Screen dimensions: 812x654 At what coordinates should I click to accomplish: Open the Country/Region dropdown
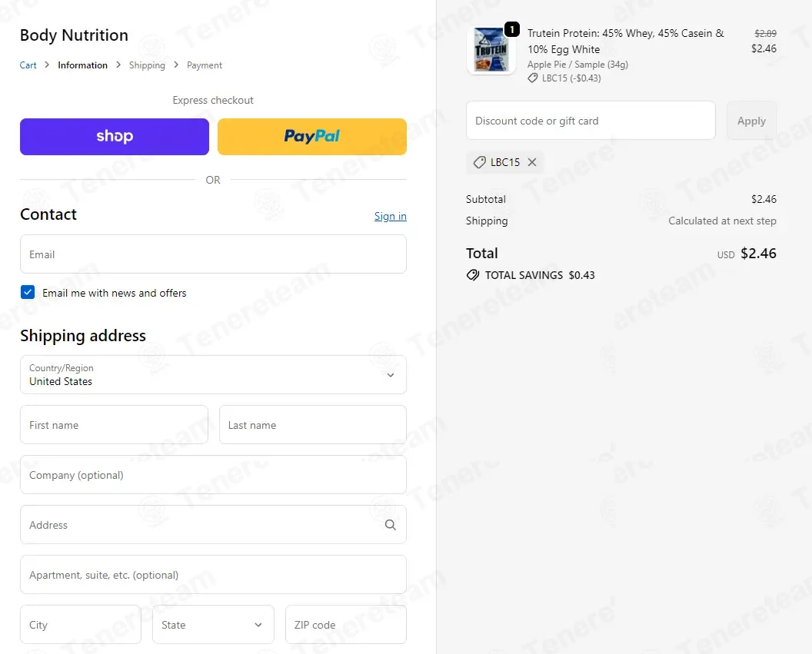(x=213, y=374)
